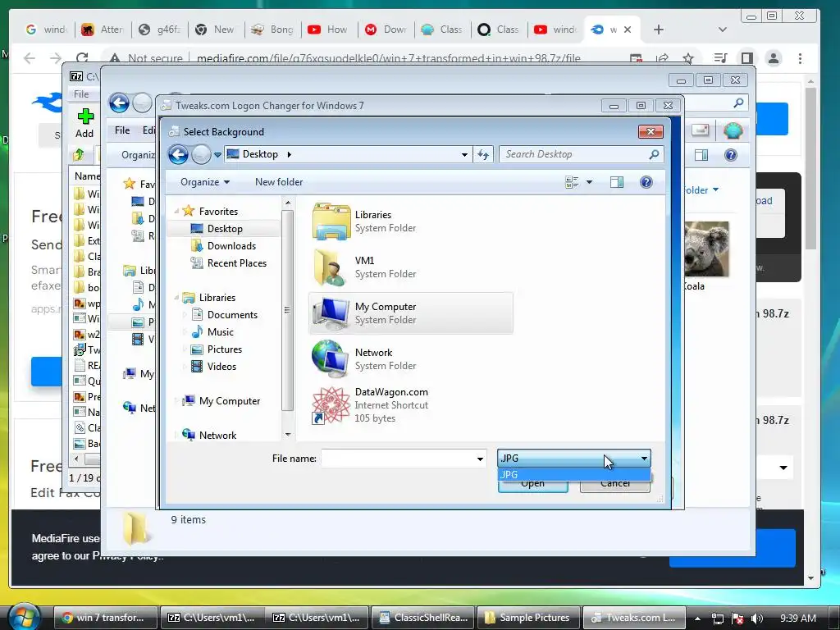The image size is (840, 630).
Task: Open Chrome side panel icon
Action: [x=746, y=58]
